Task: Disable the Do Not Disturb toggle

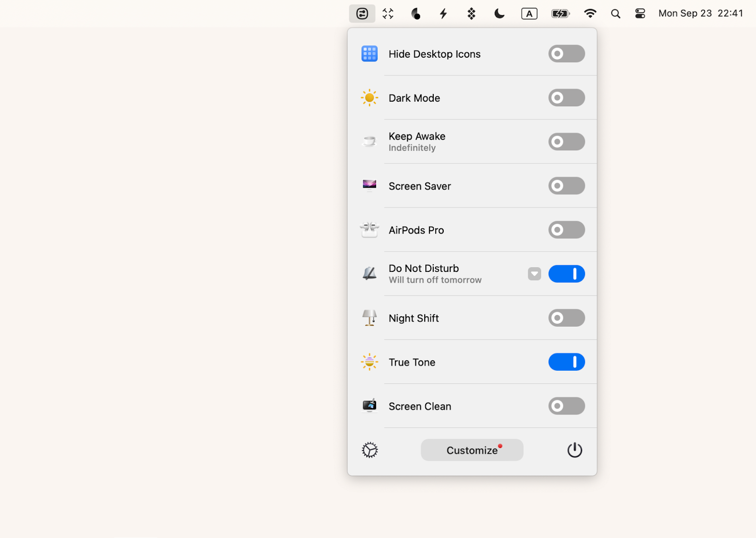Action: pos(566,273)
